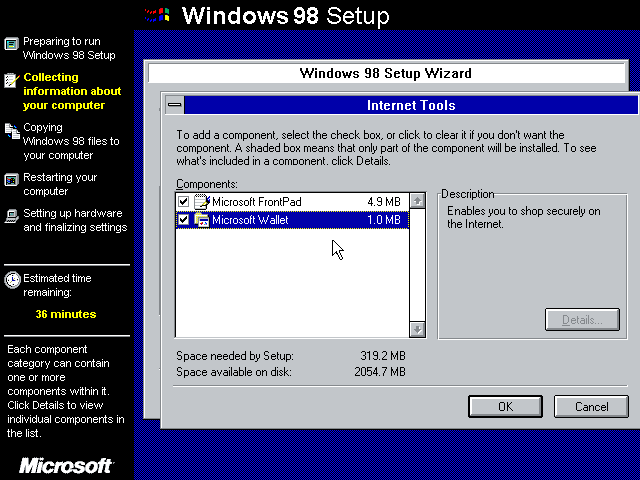
Task: Click the components list scroll up arrow
Action: pos(417,201)
